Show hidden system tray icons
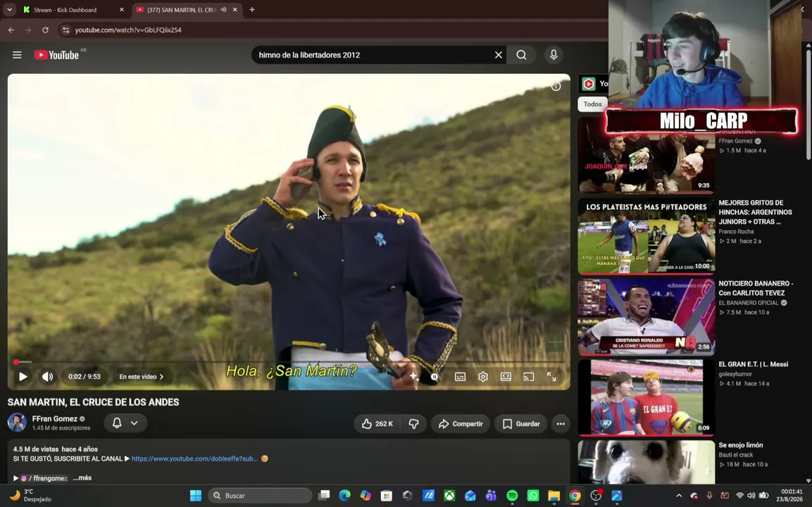 pyautogui.click(x=679, y=496)
